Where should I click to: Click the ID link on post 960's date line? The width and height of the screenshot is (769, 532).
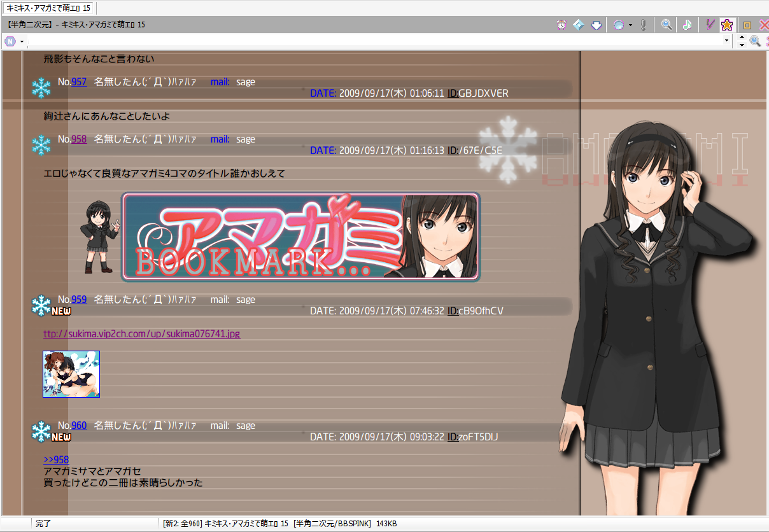click(x=453, y=437)
